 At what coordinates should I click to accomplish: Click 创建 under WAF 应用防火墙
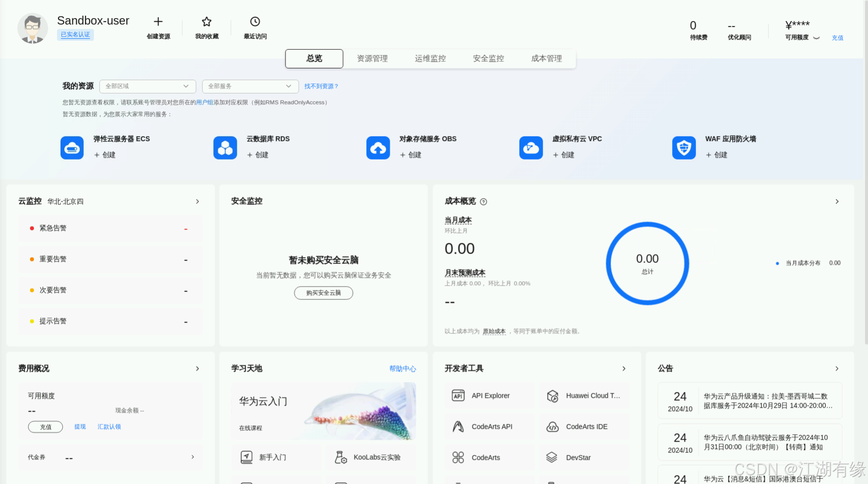click(717, 155)
